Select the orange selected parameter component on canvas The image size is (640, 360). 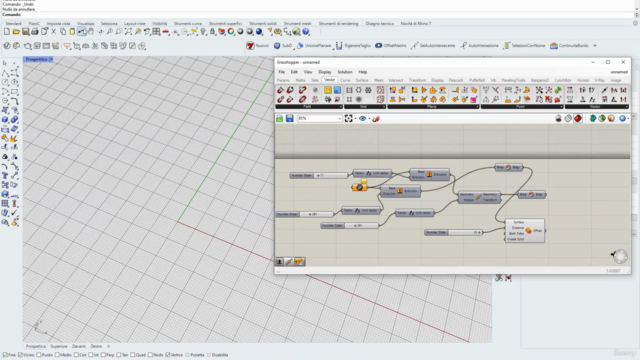(x=360, y=187)
